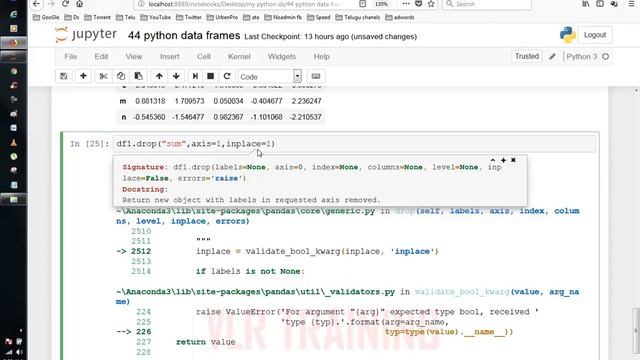Restart the kernel circular arrow icon
The height and width of the screenshot is (360, 640).
click(x=227, y=76)
